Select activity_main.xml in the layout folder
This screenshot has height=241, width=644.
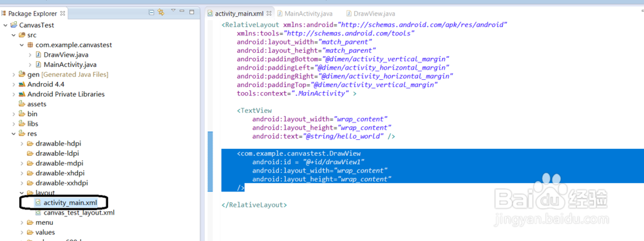70,202
